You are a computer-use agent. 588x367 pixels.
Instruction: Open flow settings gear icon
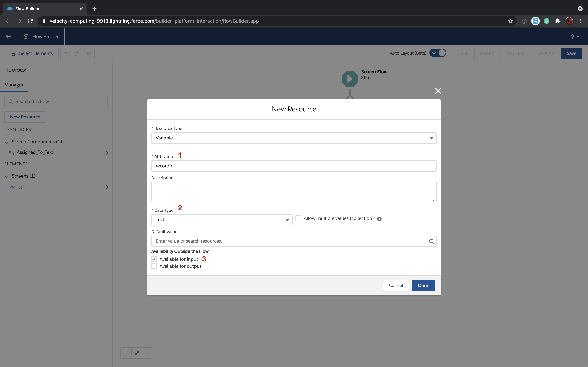(x=89, y=53)
